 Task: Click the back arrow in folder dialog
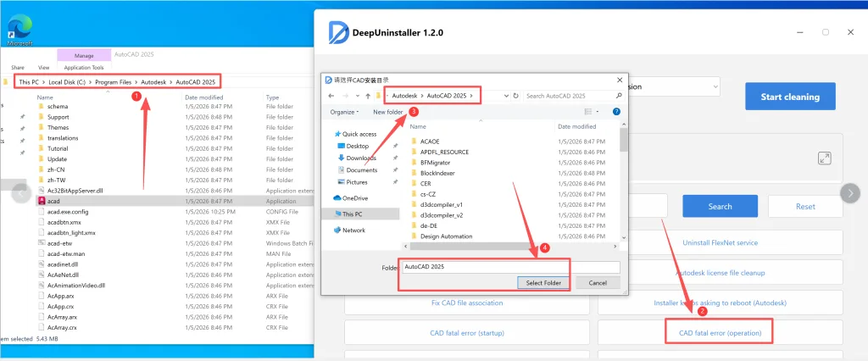331,96
